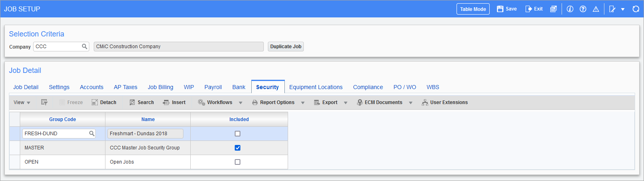
Task: Expand the header edit-page dropdown arrow
Action: point(623,9)
